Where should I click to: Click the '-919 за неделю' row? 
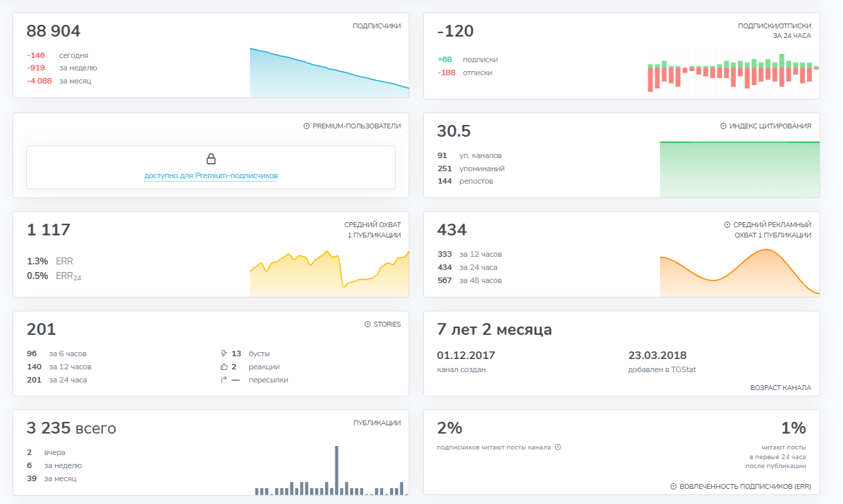[x=62, y=68]
